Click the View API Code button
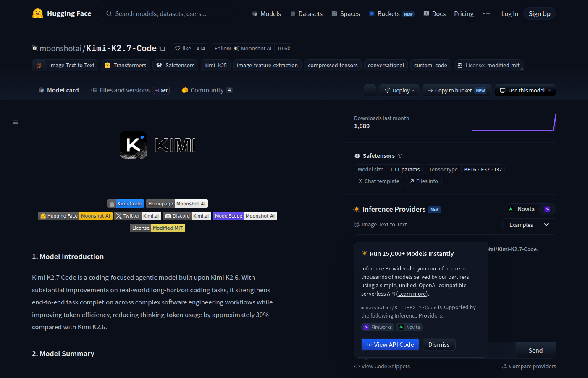Screen dimensions: 588x378 390,344
